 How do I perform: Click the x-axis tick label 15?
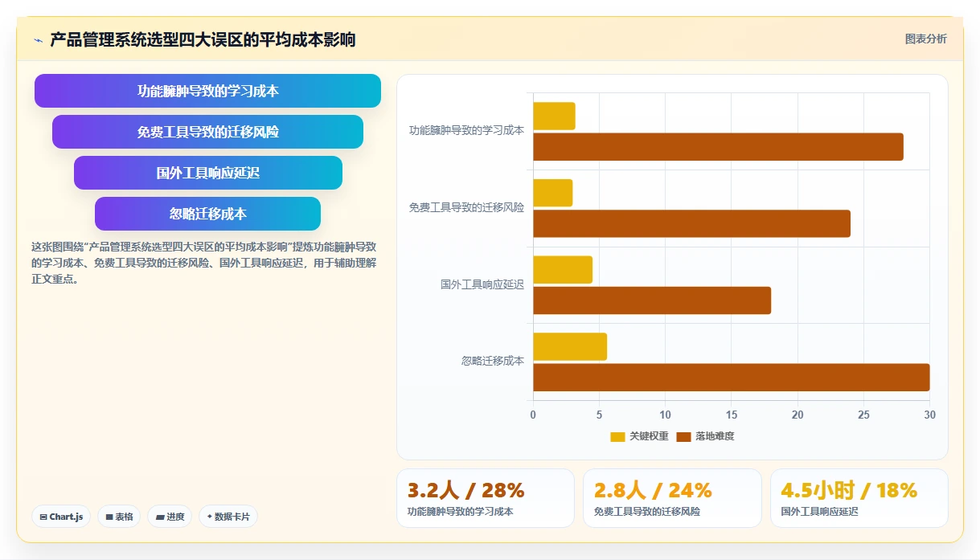click(732, 415)
